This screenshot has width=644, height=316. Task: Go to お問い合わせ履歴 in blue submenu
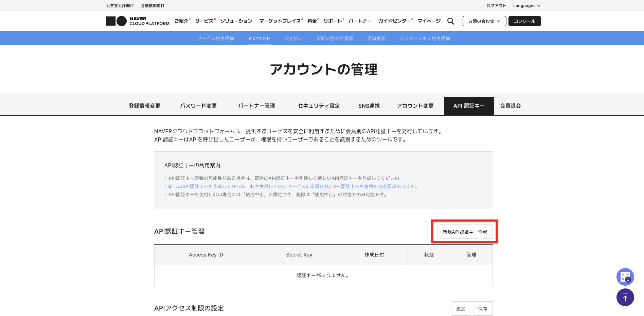click(x=335, y=38)
